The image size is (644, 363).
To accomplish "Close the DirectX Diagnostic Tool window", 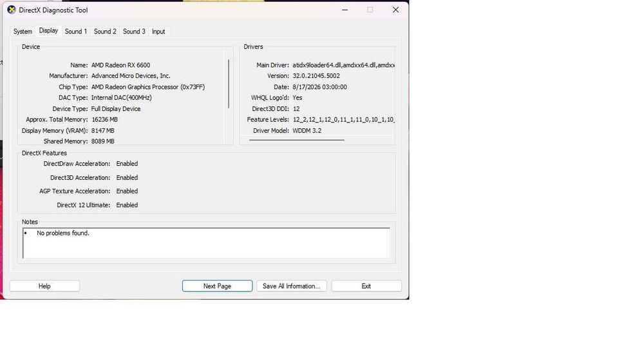I will tap(395, 10).
